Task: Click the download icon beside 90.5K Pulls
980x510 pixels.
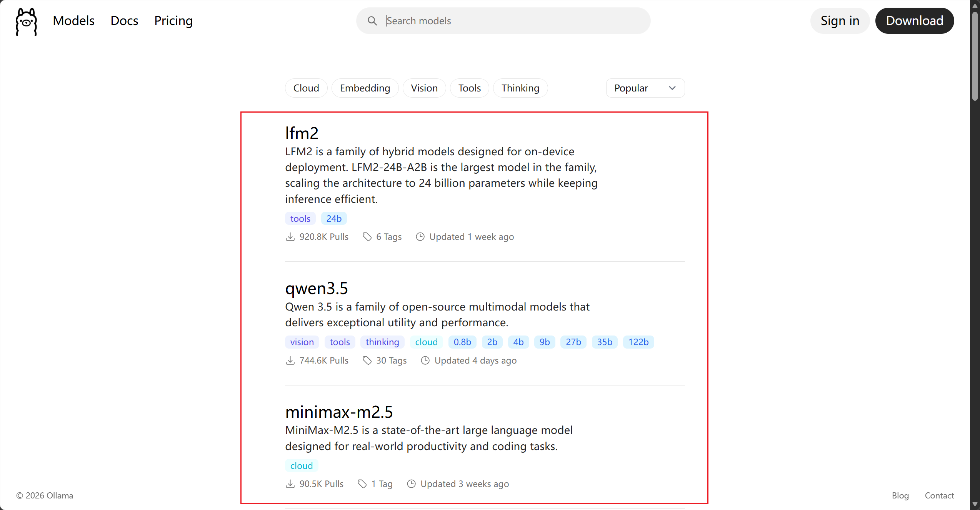Action: coord(290,484)
